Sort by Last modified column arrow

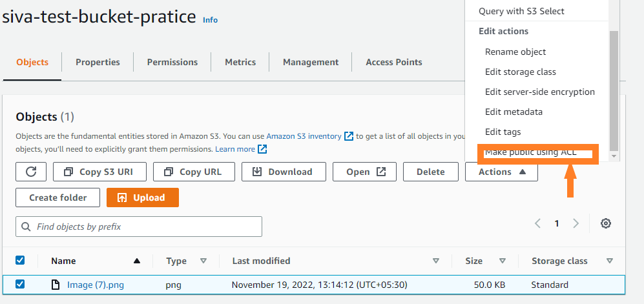(436, 261)
